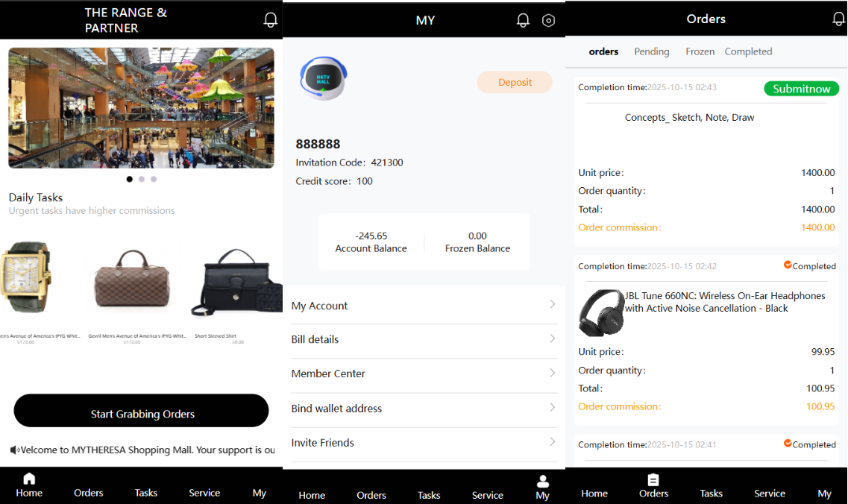Tap the Credit score 100 text
This screenshot has width=848, height=504.
(334, 181)
